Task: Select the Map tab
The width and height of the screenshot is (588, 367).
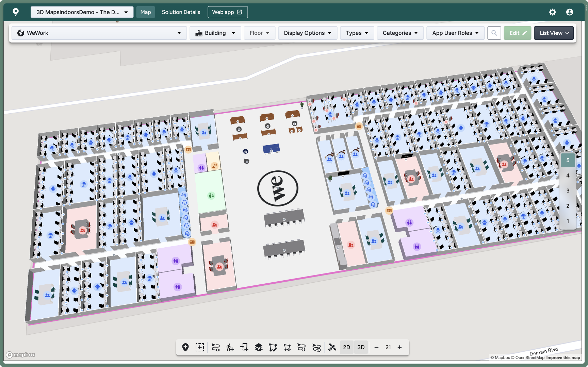Action: tap(146, 12)
